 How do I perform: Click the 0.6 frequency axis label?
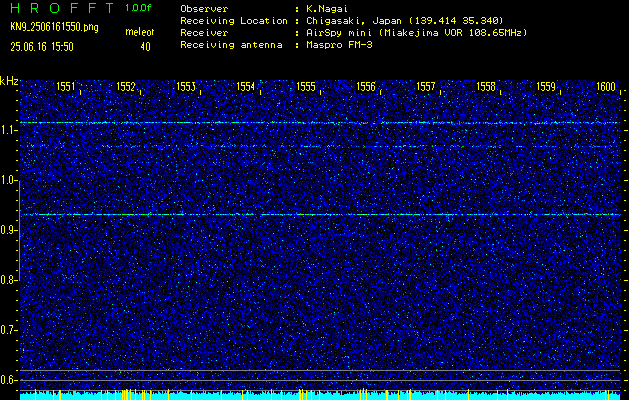9,380
